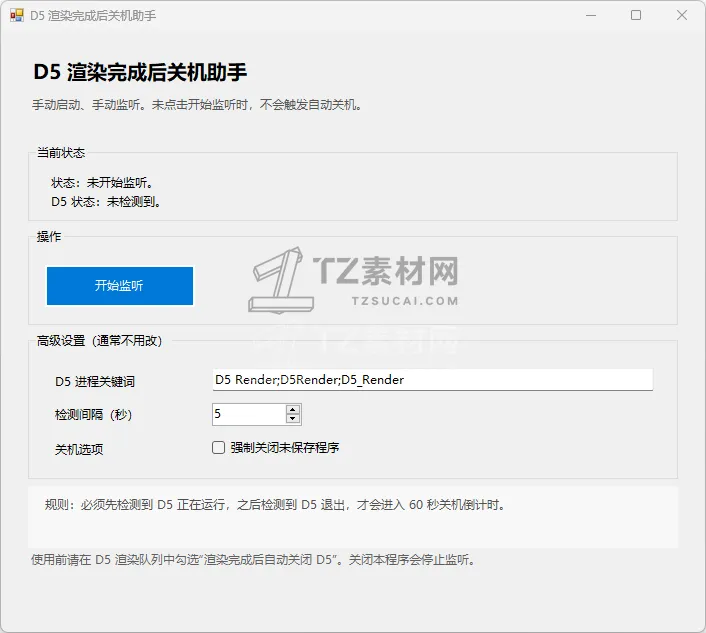Click the heading D5 渲染完成后关机助手
Screen dimensions: 706x633
[x=140, y=72]
